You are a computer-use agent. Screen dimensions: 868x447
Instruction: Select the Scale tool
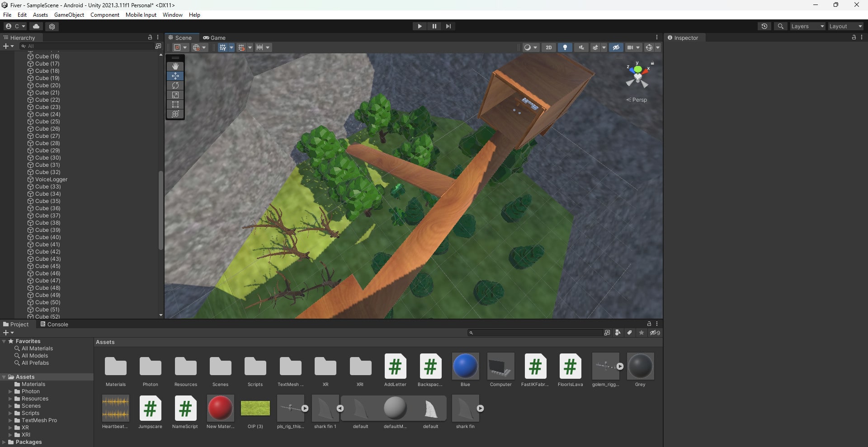coord(175,95)
